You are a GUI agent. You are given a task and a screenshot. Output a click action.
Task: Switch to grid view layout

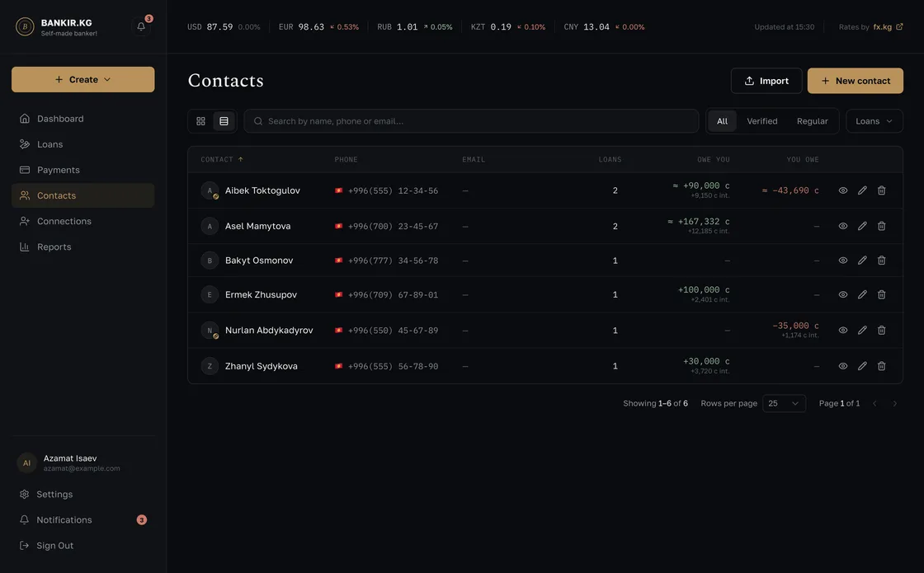pyautogui.click(x=201, y=120)
